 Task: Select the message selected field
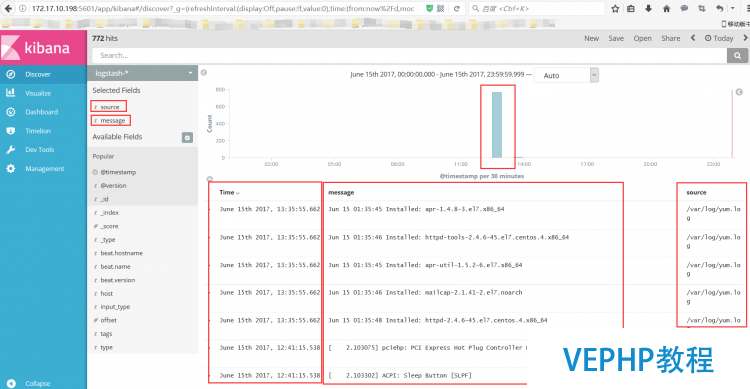112,121
